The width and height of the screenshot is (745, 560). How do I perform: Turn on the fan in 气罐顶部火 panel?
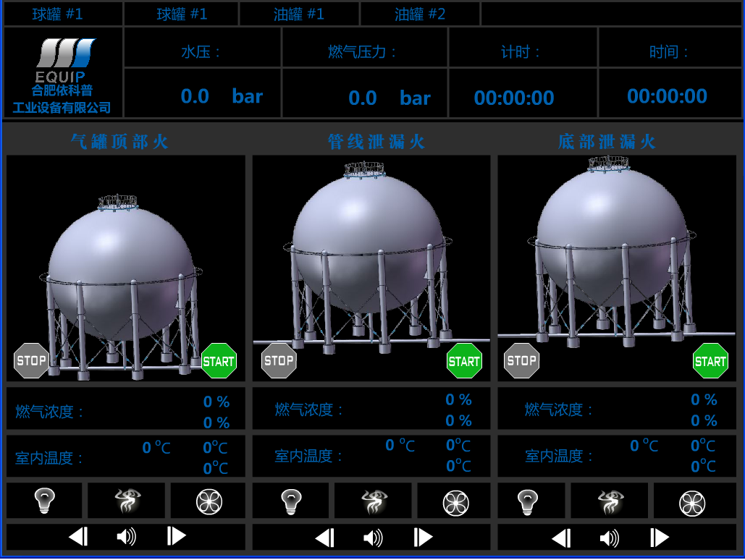(x=209, y=501)
